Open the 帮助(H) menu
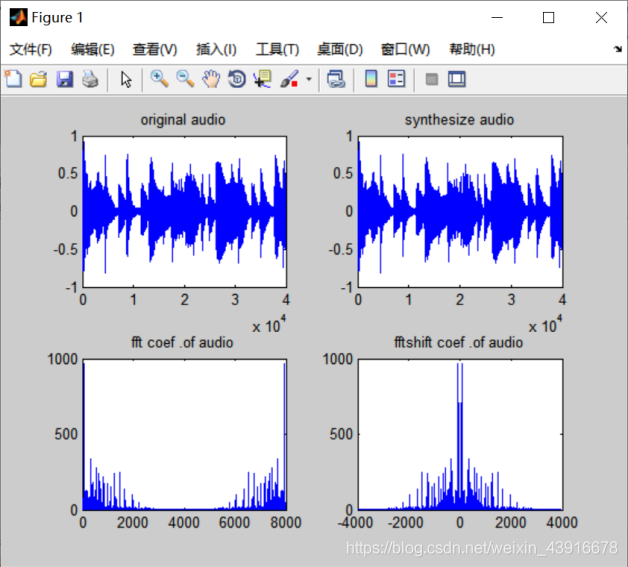 [x=472, y=50]
